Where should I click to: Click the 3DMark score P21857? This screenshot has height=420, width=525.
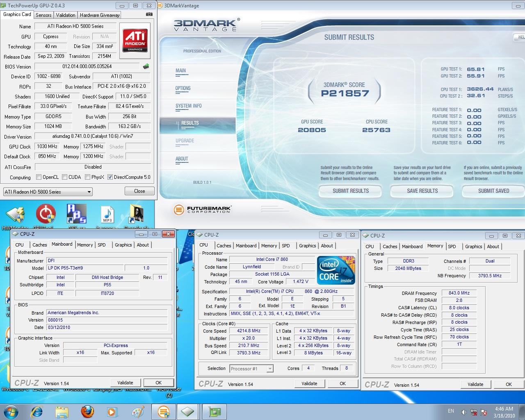[x=345, y=93]
